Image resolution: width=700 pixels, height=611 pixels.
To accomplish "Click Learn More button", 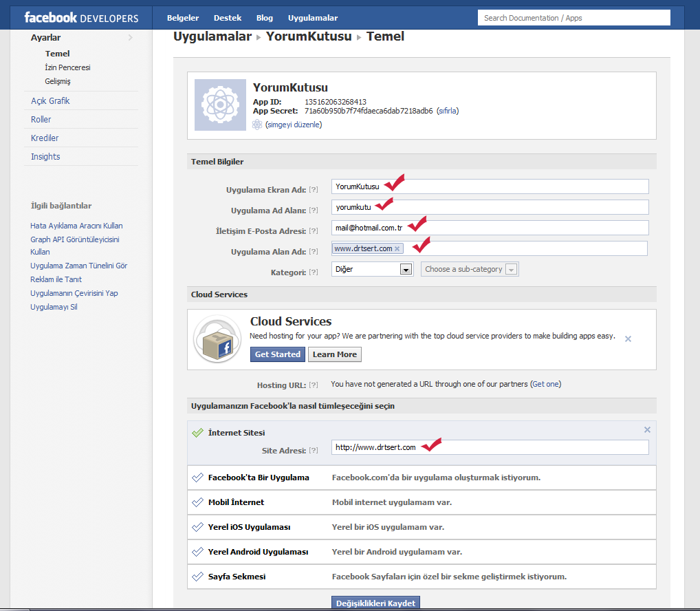I will click(x=335, y=354).
